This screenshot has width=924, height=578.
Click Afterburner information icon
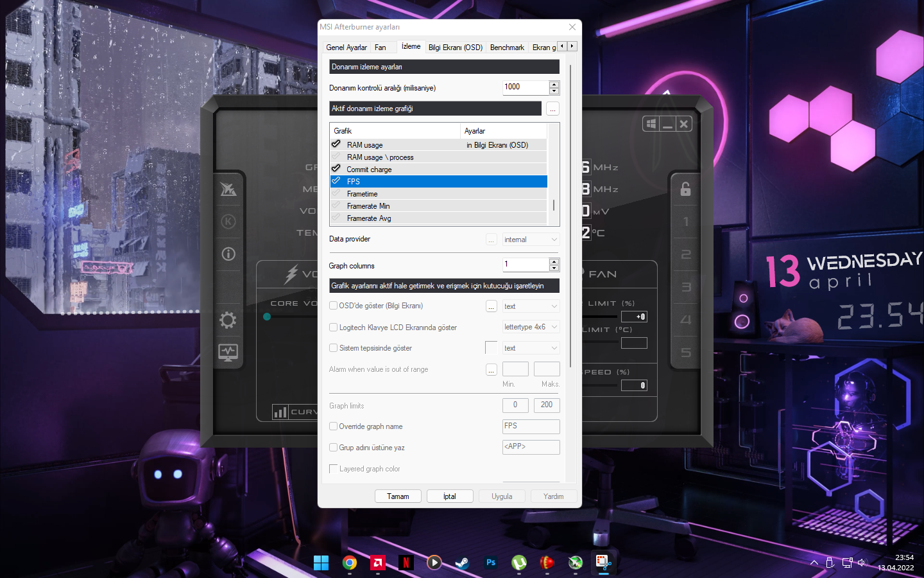(228, 254)
